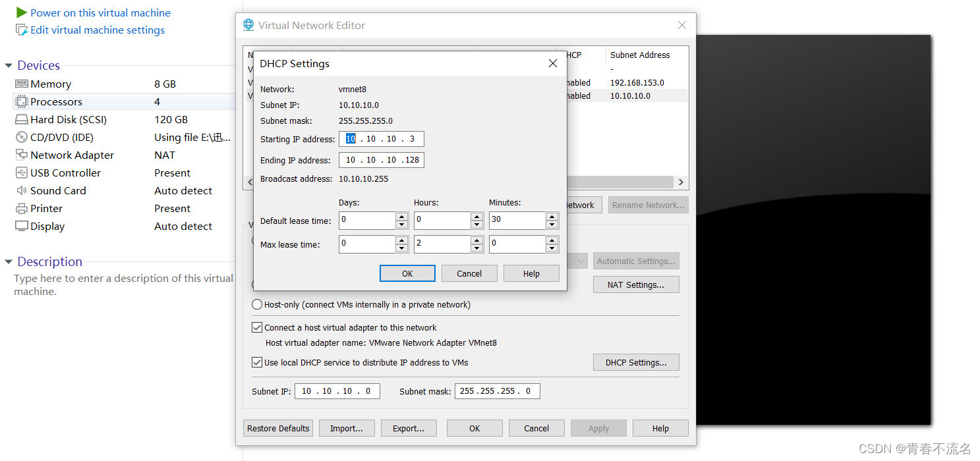The width and height of the screenshot is (980, 461).
Task: Increase Max lease time Days value
Action: click(401, 240)
